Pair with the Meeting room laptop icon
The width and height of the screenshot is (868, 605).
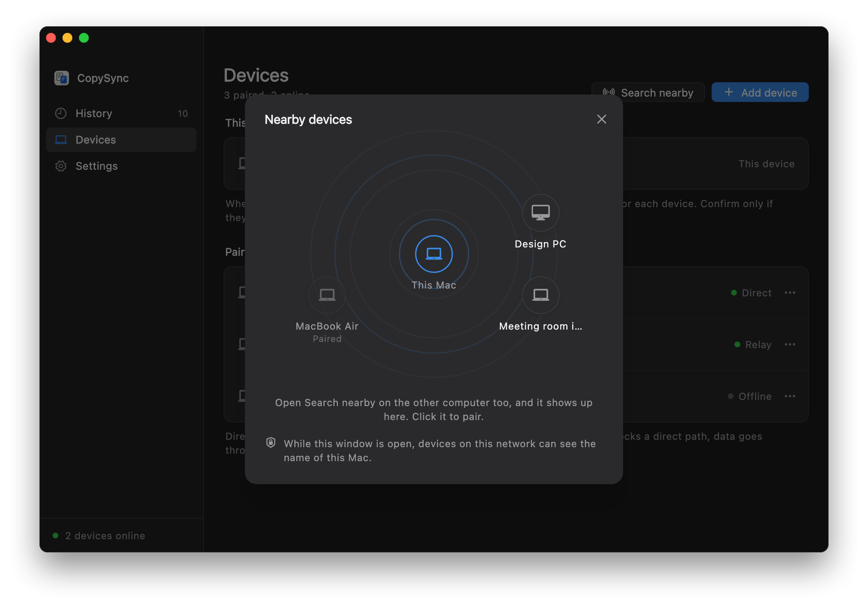tap(540, 295)
